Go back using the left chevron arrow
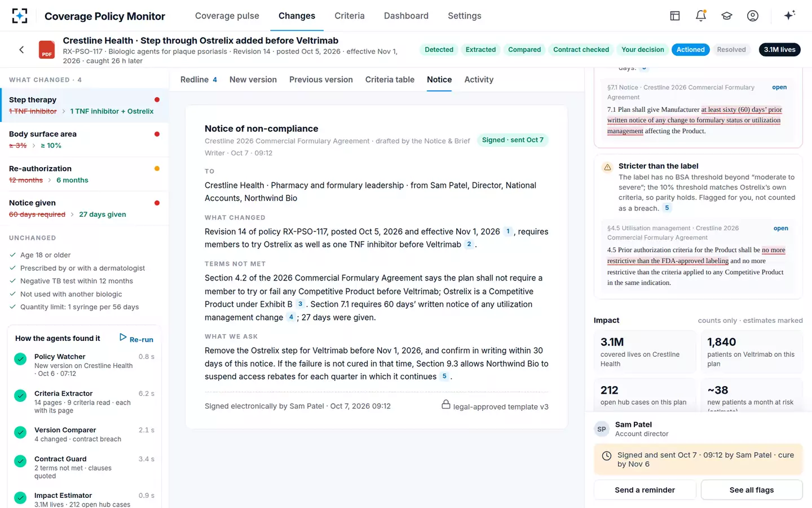Screen dimensions: 812x508 [21, 50]
